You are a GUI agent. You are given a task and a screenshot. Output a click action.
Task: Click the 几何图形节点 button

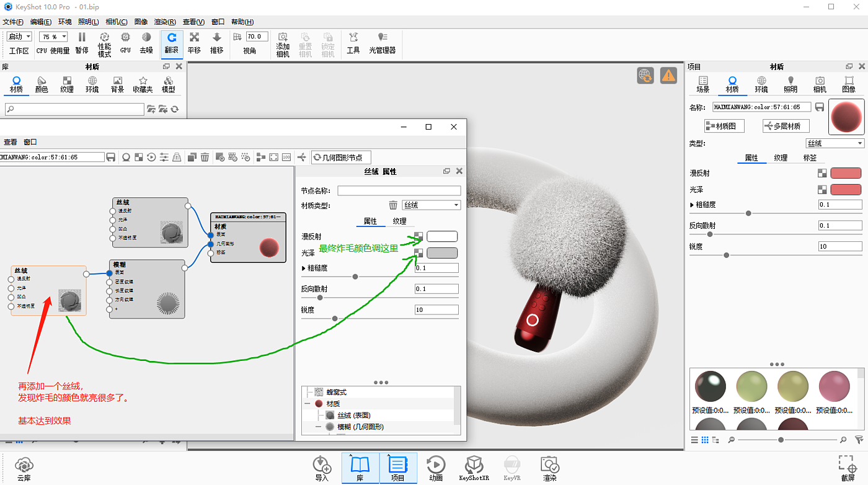[x=340, y=158]
